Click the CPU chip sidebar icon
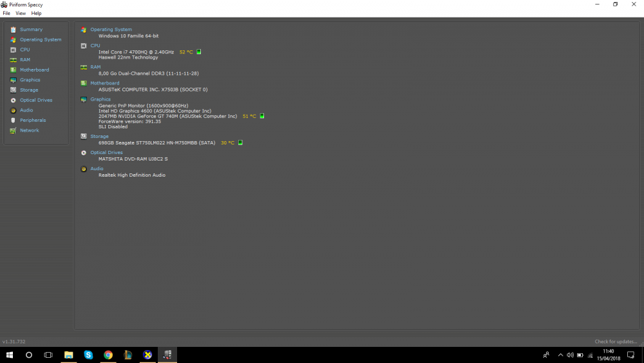Viewport: 644px width, 363px height. 13,50
